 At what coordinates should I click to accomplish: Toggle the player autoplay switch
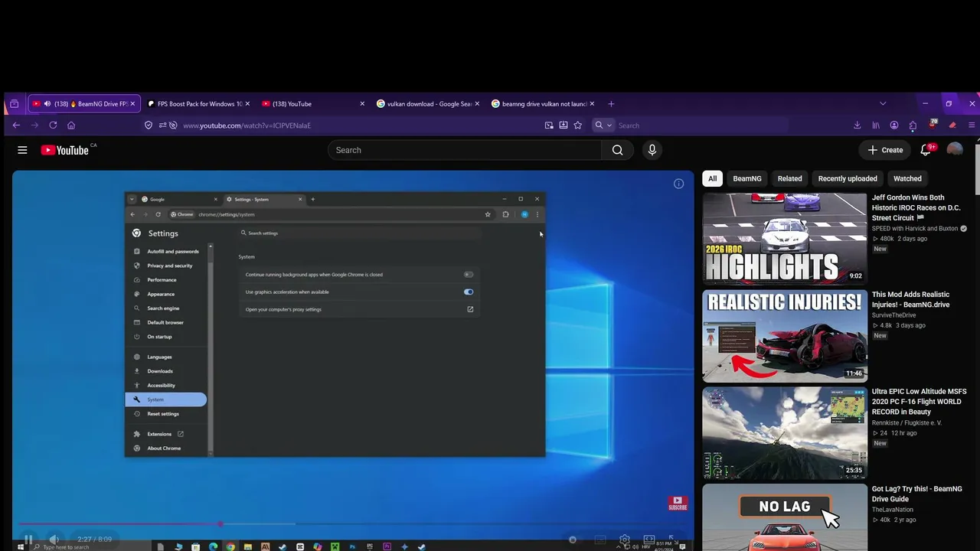pos(573,540)
